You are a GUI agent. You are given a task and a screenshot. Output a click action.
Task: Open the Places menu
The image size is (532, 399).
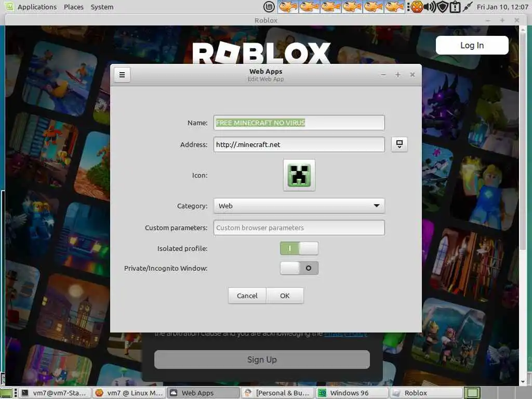(74, 7)
